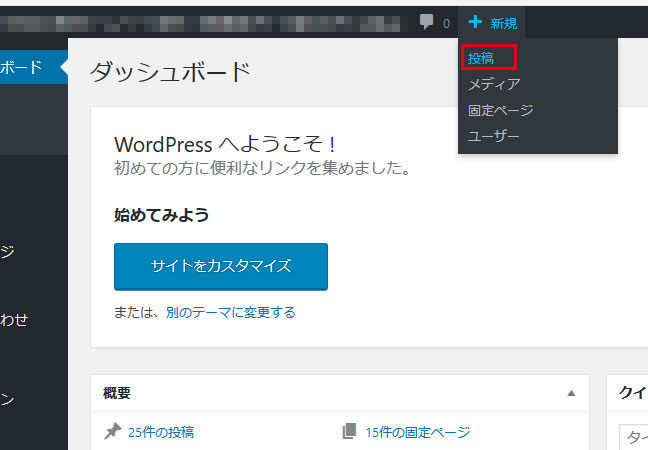Open the ダッシュボード item in the sidebar

pyautogui.click(x=34, y=67)
